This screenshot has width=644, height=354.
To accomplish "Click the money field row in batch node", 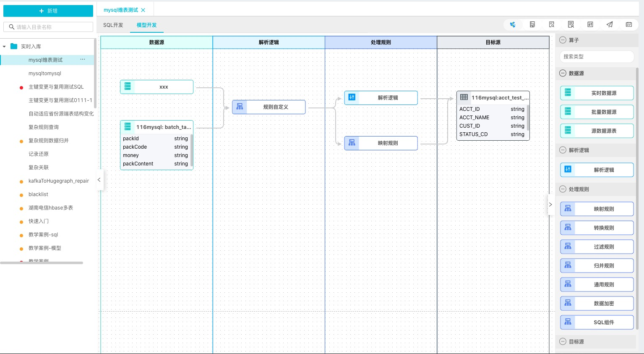I will click(155, 155).
